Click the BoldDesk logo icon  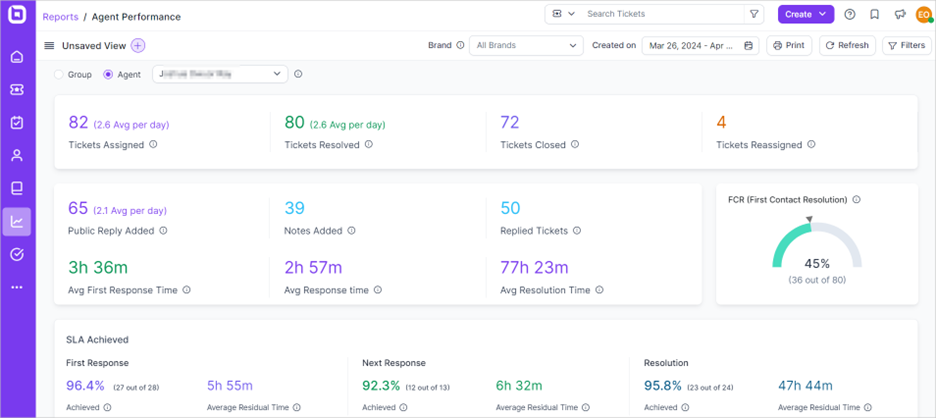17,16
